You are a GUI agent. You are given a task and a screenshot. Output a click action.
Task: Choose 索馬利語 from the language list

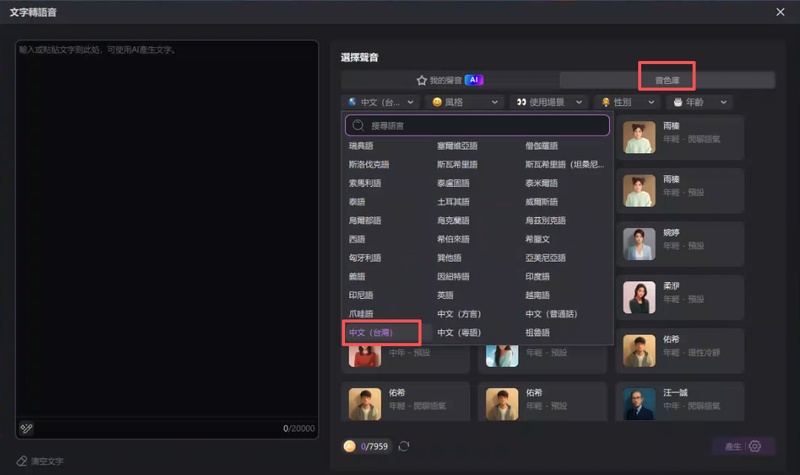tap(365, 183)
